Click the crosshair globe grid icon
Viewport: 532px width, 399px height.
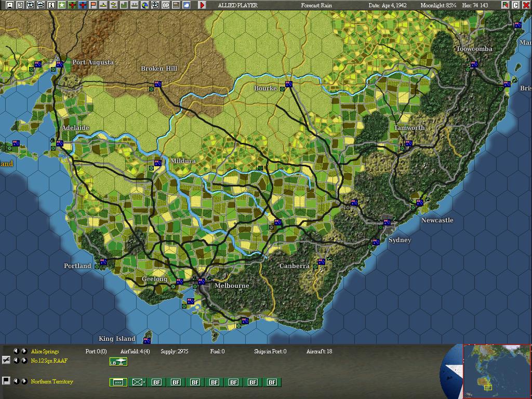click(x=155, y=5)
